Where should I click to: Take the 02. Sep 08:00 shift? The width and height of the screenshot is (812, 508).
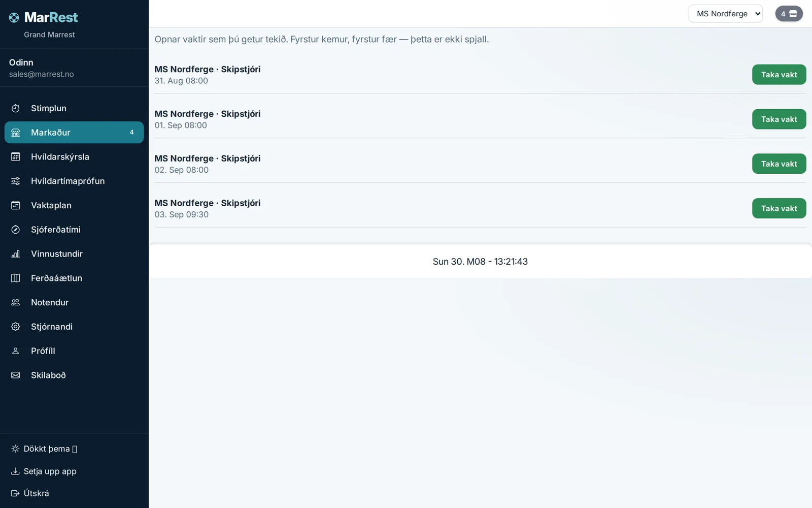(779, 164)
